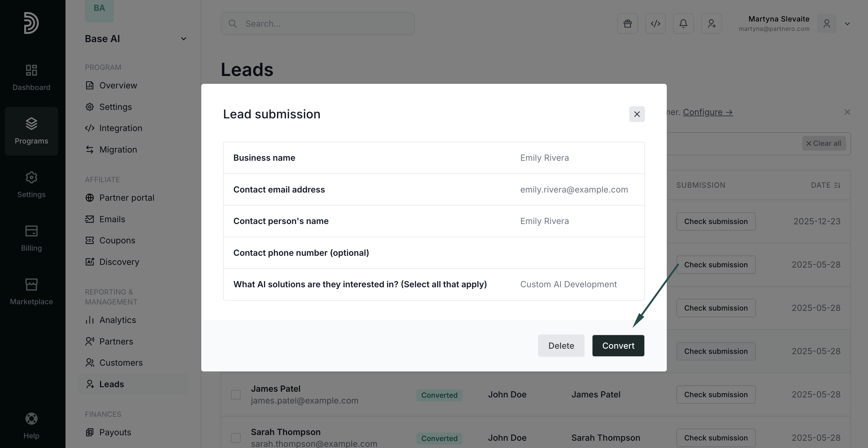Open the notifications bell
The width and height of the screenshot is (868, 448).
(683, 24)
